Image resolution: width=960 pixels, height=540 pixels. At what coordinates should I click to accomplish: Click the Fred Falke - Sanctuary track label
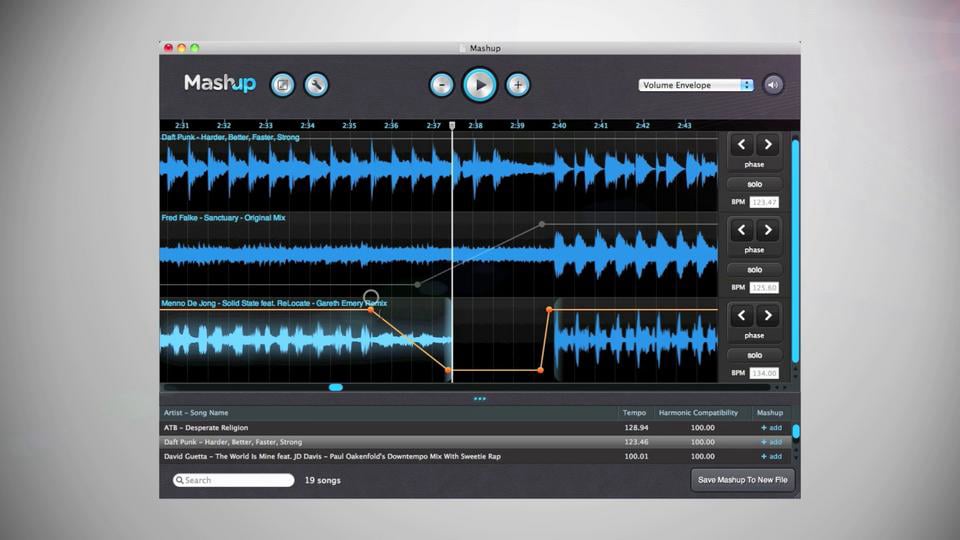tap(223, 217)
